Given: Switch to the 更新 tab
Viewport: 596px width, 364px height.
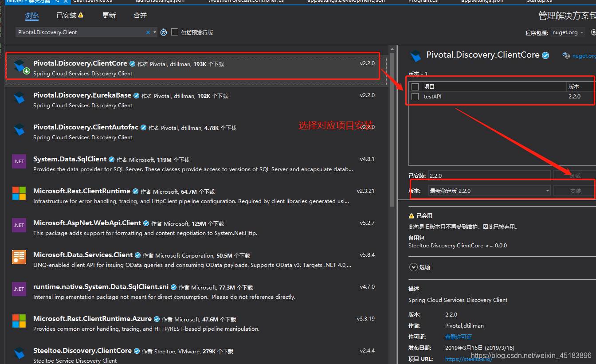Looking at the screenshot, I should pyautogui.click(x=109, y=16).
